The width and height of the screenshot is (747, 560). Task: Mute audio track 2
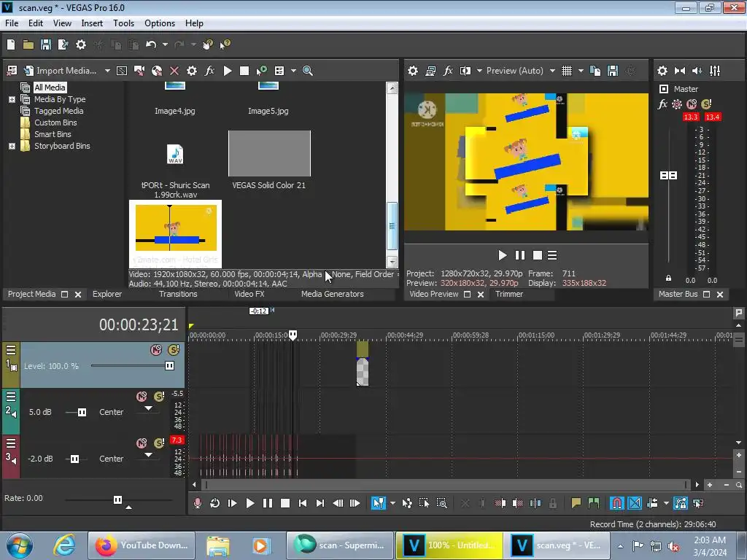tap(142, 397)
